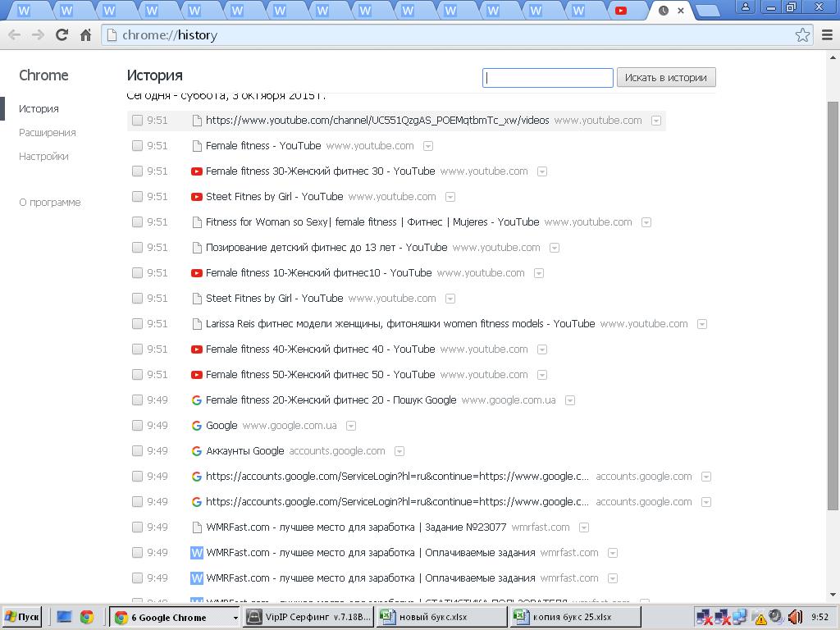Reload the history page
Image resolution: width=840 pixels, height=630 pixels.
point(62,34)
